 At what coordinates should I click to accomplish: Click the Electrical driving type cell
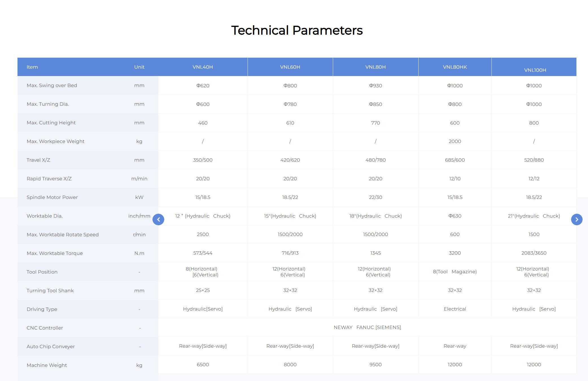pos(455,309)
